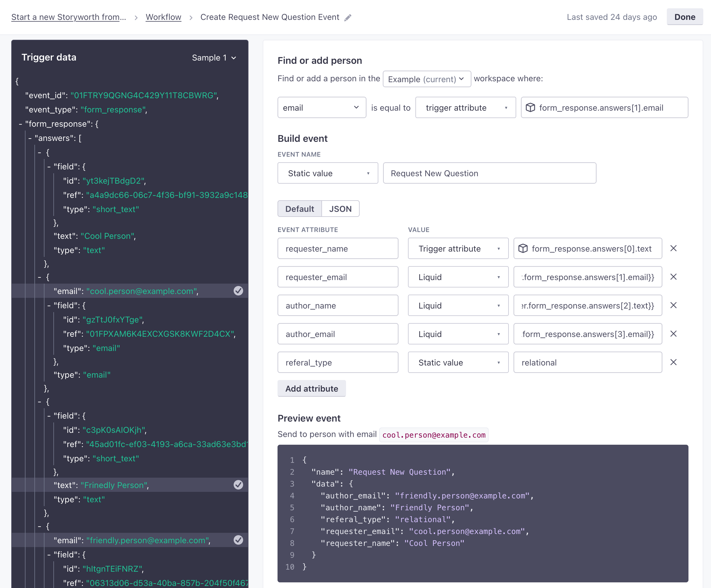
Task: Expand the Example workspace dropdown
Action: point(426,78)
